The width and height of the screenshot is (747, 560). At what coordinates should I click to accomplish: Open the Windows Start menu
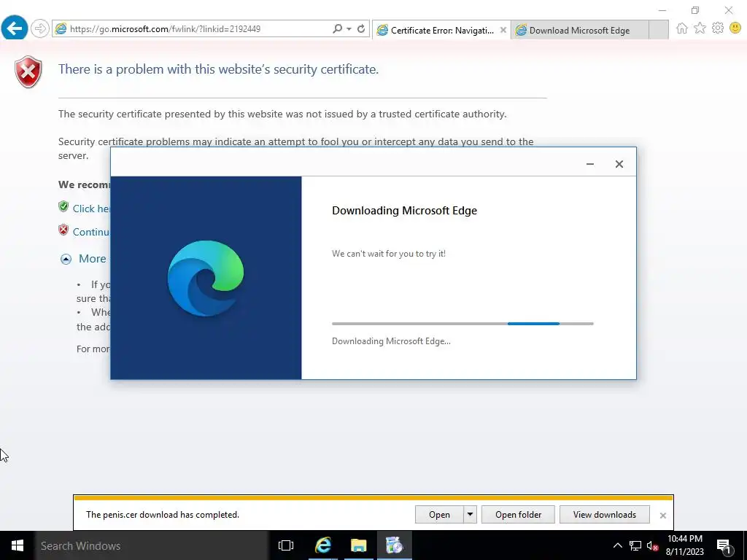pyautogui.click(x=18, y=545)
